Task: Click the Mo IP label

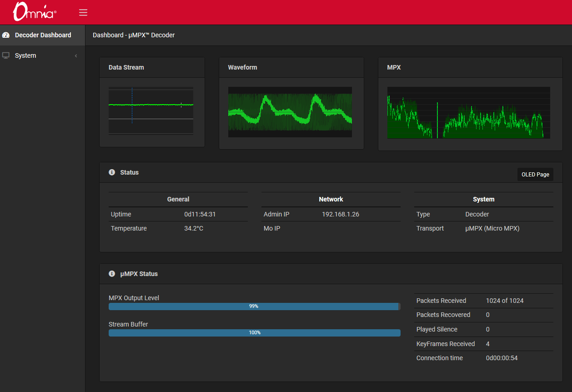Action: point(272,228)
